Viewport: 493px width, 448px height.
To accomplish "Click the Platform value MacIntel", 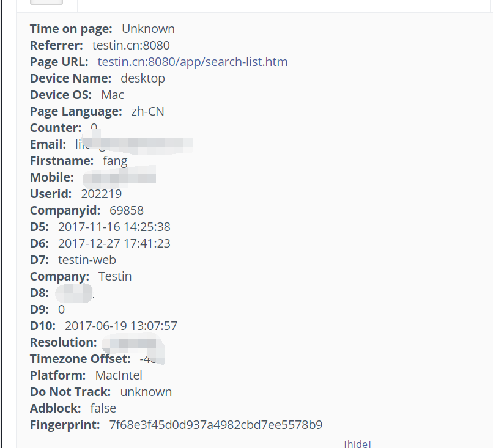I will [x=118, y=375].
